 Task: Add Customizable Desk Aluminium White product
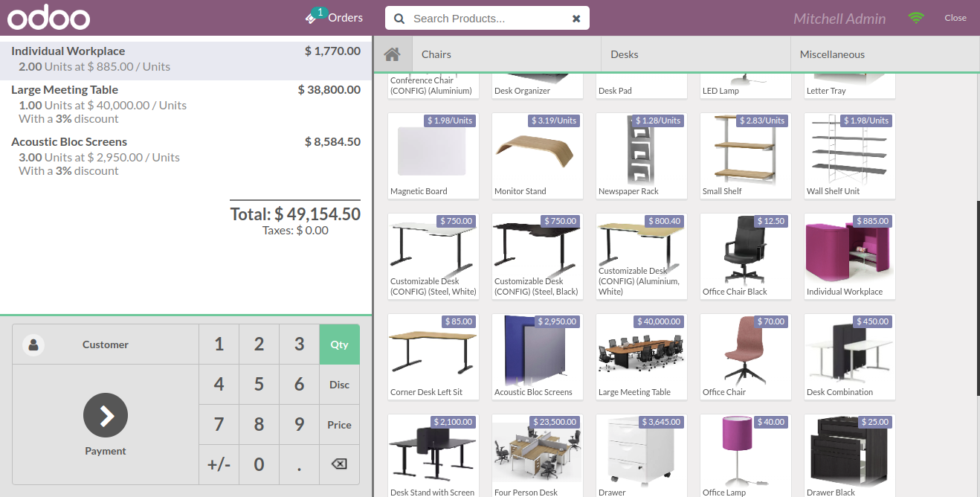coord(642,257)
